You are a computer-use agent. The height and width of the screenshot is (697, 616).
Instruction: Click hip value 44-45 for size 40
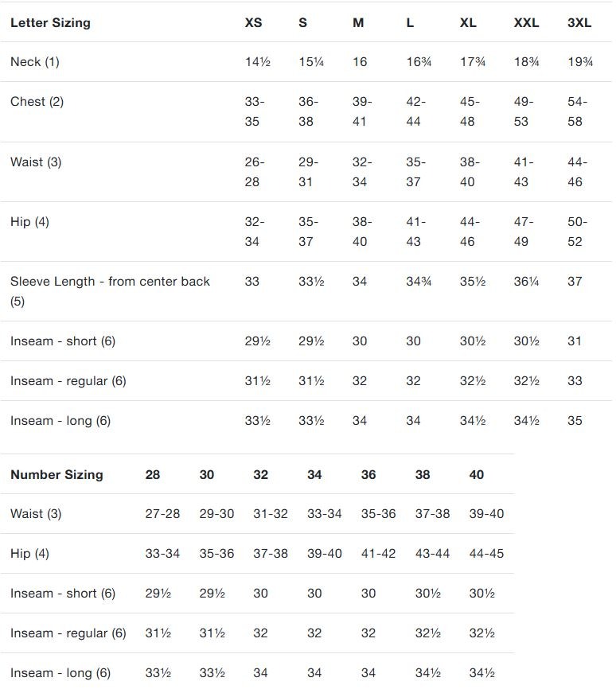point(486,554)
